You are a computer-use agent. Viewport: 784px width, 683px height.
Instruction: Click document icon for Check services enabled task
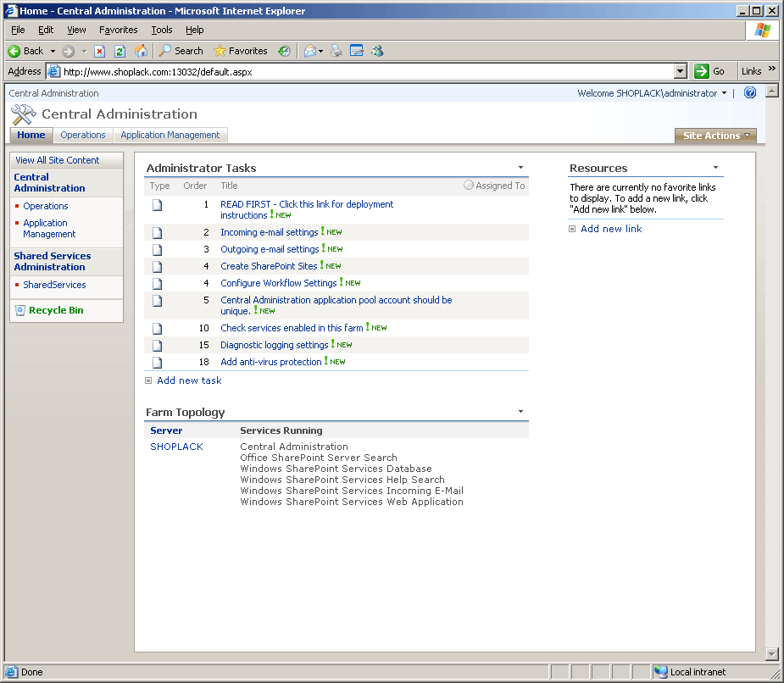pyautogui.click(x=158, y=329)
